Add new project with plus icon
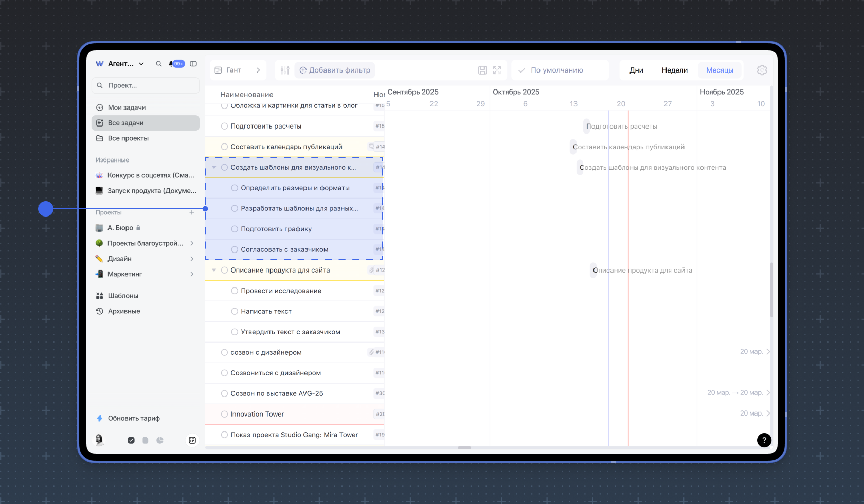Image resolution: width=864 pixels, height=504 pixels. tap(192, 212)
